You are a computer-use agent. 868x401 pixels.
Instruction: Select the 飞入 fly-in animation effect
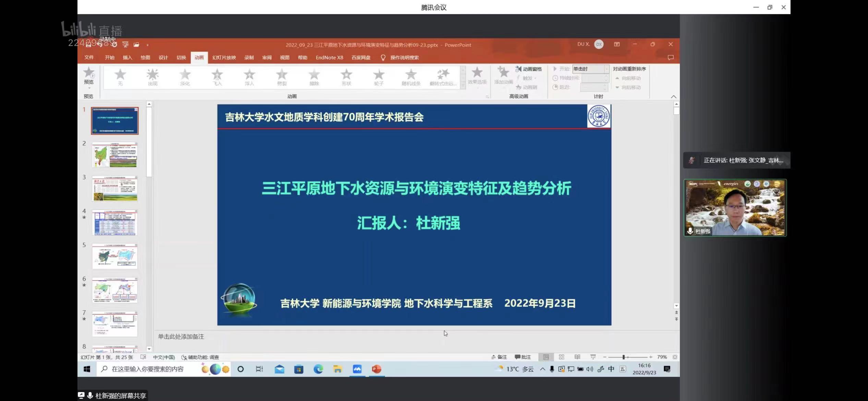[x=217, y=76]
